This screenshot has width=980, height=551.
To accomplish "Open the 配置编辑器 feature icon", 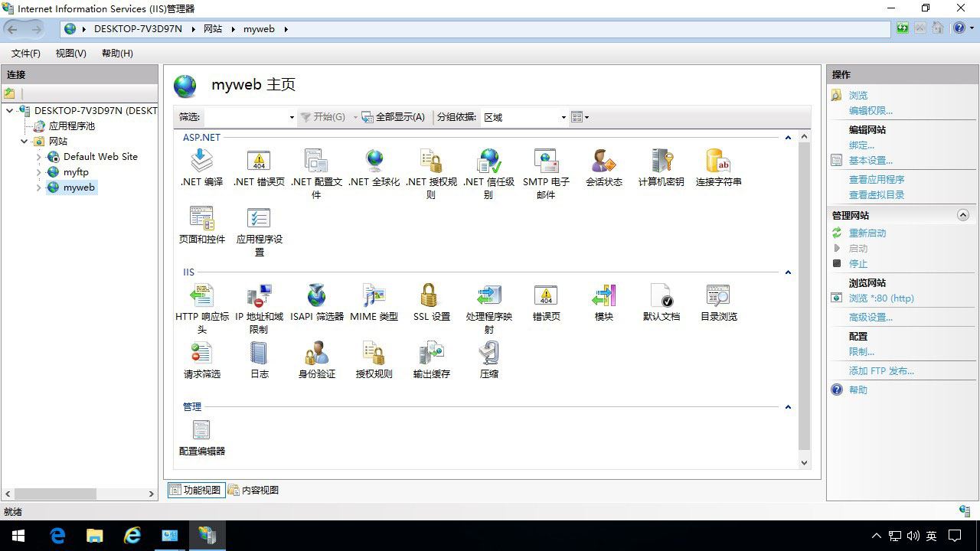I will click(201, 430).
